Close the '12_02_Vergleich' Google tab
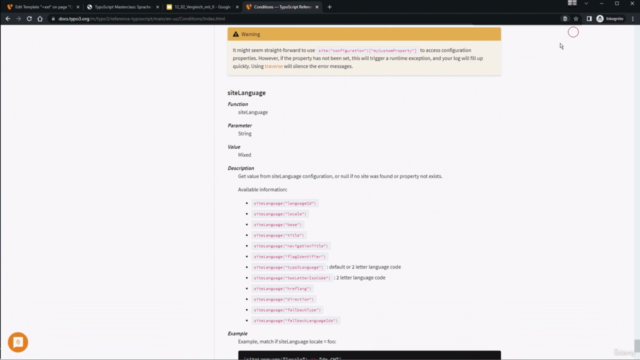Image resolution: width=640 pixels, height=360 pixels. click(237, 7)
